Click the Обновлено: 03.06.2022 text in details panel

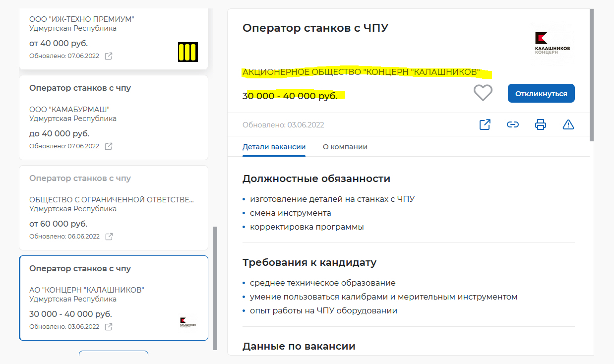tap(283, 125)
